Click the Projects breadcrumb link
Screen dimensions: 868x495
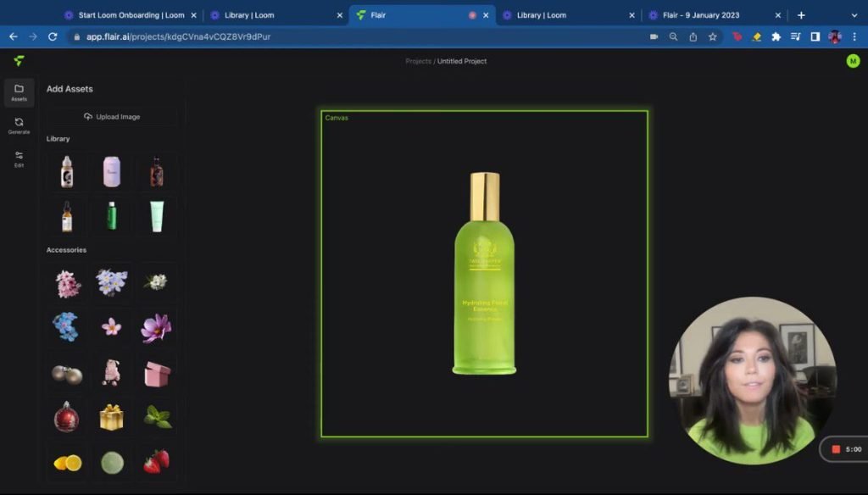[418, 61]
